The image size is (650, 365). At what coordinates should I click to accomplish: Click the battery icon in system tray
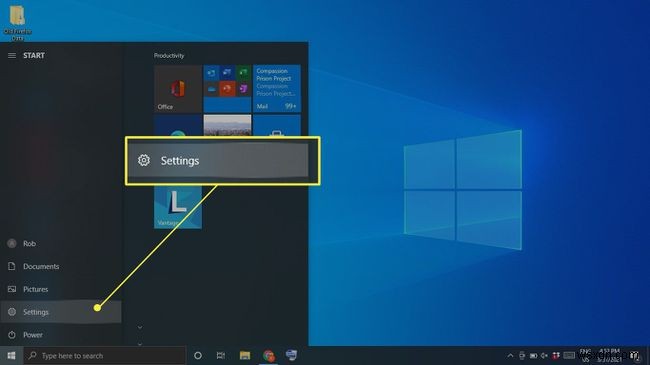pyautogui.click(x=534, y=355)
